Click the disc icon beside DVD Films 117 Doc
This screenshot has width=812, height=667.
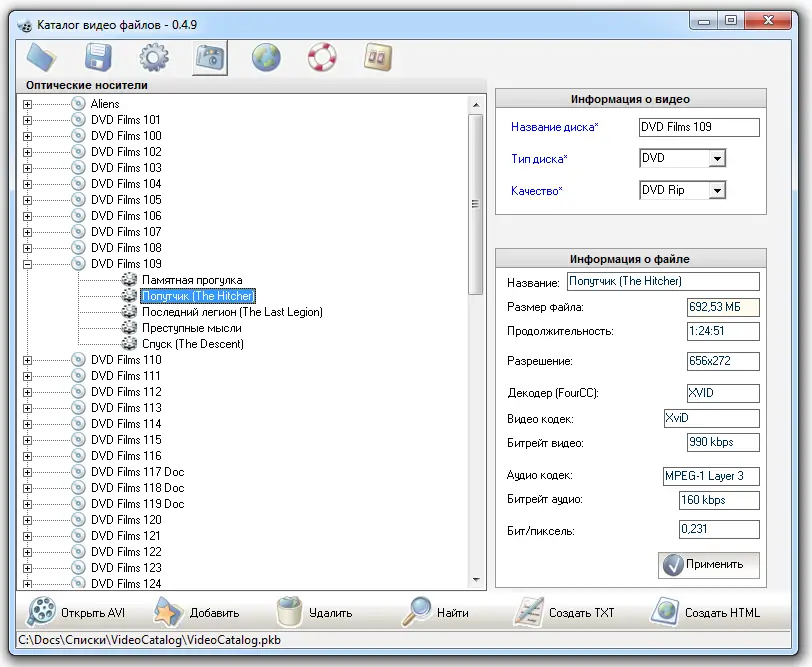click(78, 472)
